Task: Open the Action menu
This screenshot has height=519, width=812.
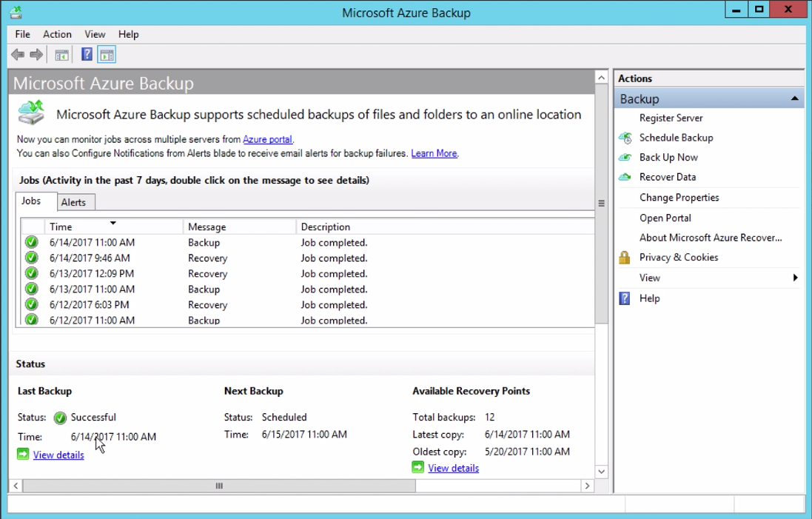Action: (x=57, y=34)
